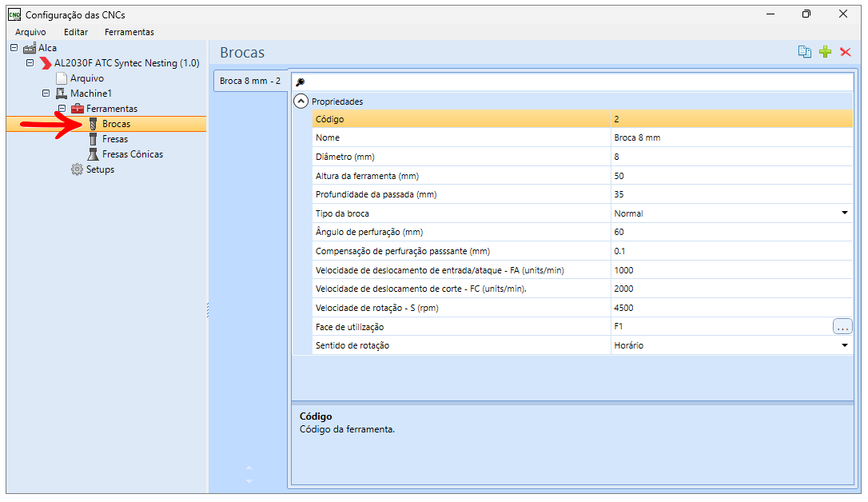The height and width of the screenshot is (502, 868).
Task: Minimize the Configuração das CNCs window
Action: click(x=770, y=14)
